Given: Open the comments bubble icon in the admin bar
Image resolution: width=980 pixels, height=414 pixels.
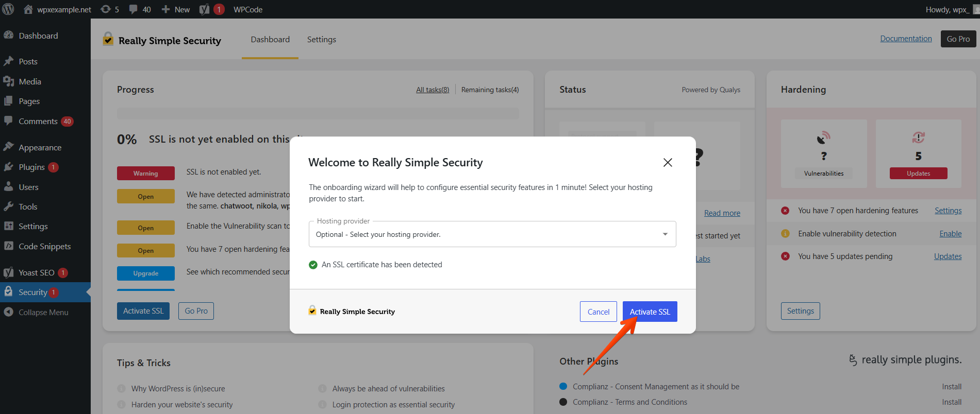Looking at the screenshot, I should pyautogui.click(x=134, y=9).
